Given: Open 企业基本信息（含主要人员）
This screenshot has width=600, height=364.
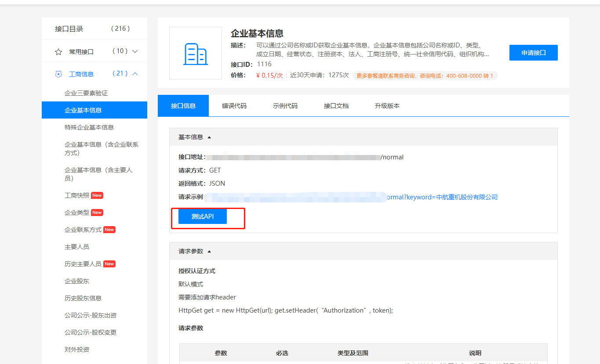Looking at the screenshot, I should (98, 174).
